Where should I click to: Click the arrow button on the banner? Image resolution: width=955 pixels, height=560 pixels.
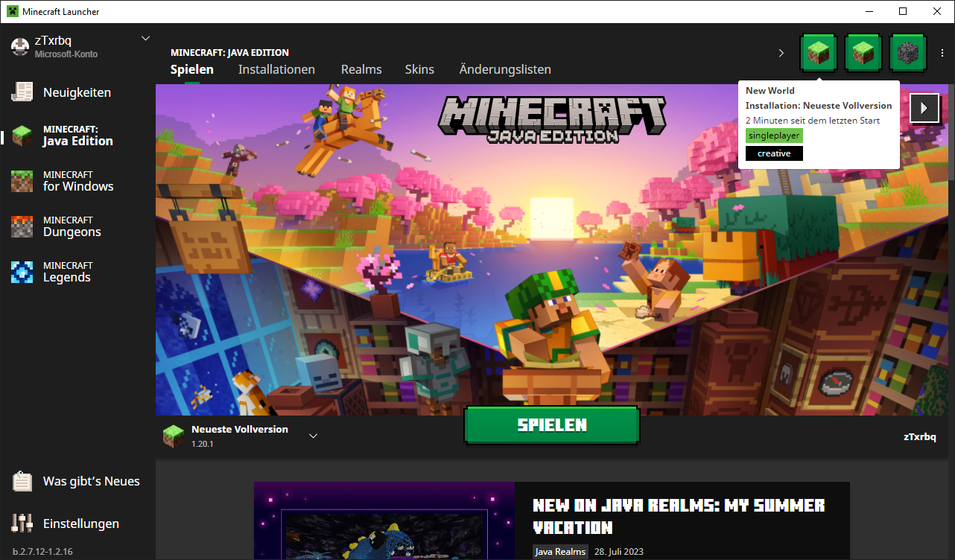click(x=924, y=108)
